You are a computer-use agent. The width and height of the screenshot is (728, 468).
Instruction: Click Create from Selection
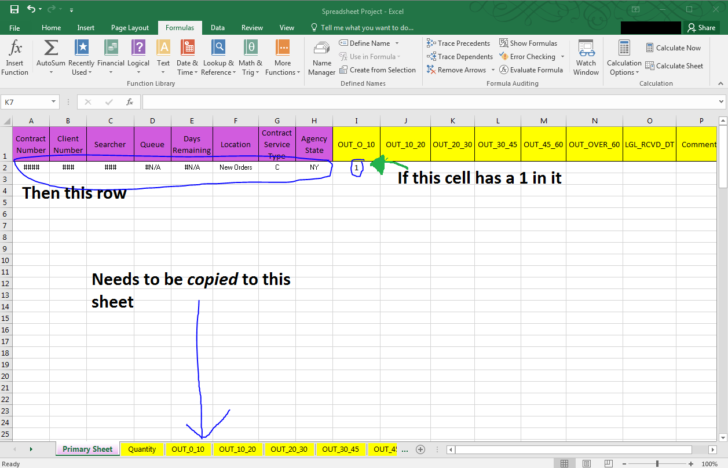(x=376, y=70)
